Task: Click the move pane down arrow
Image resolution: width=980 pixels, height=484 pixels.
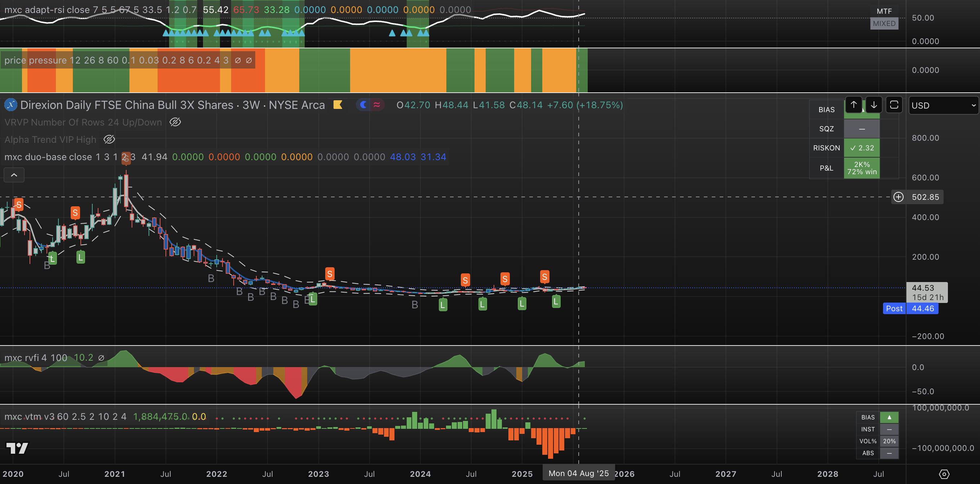Action: (874, 105)
